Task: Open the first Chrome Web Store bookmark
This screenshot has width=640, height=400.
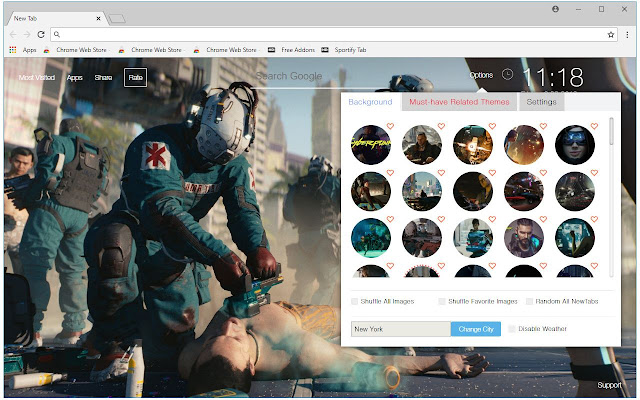Action: tap(76, 50)
